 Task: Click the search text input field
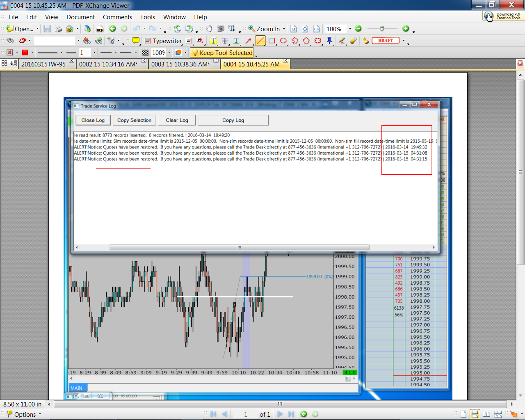pyautogui.click(x=55, y=41)
